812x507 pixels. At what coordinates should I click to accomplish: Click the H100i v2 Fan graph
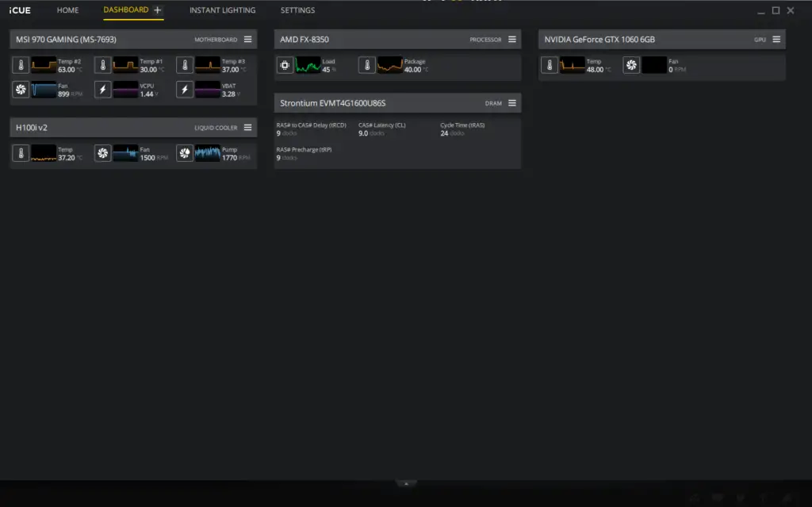pyautogui.click(x=125, y=153)
